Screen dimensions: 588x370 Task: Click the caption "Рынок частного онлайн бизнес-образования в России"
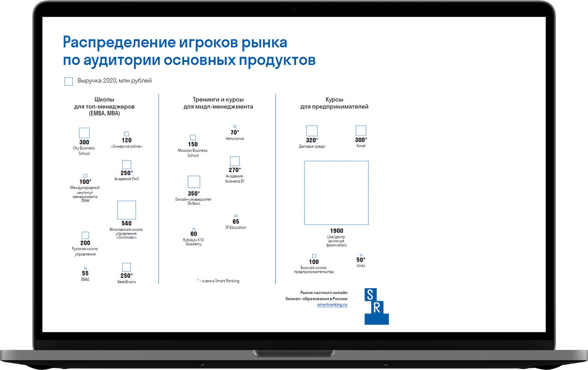317,296
